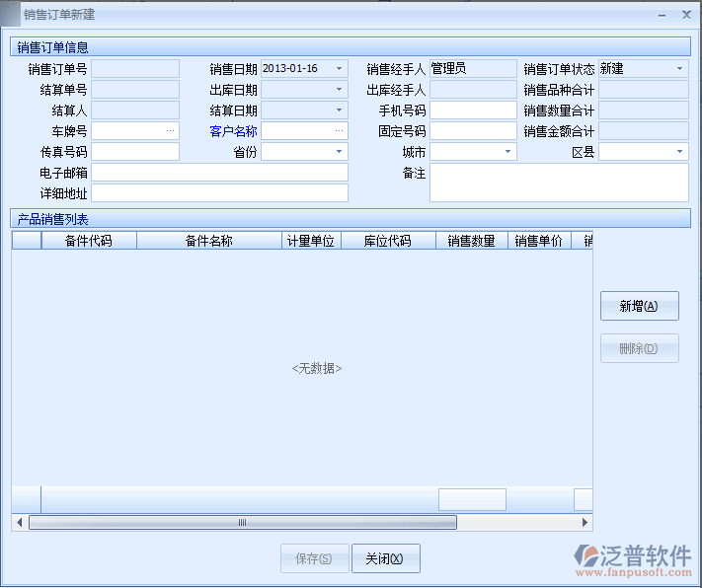Click the <无数据> placeholder text
This screenshot has height=588, width=702.
pyautogui.click(x=317, y=368)
